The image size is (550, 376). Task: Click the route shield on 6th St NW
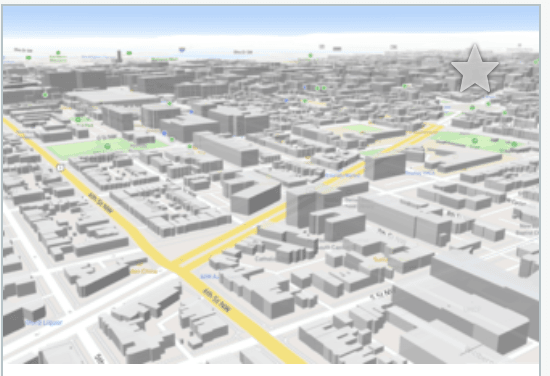(x=61, y=168)
